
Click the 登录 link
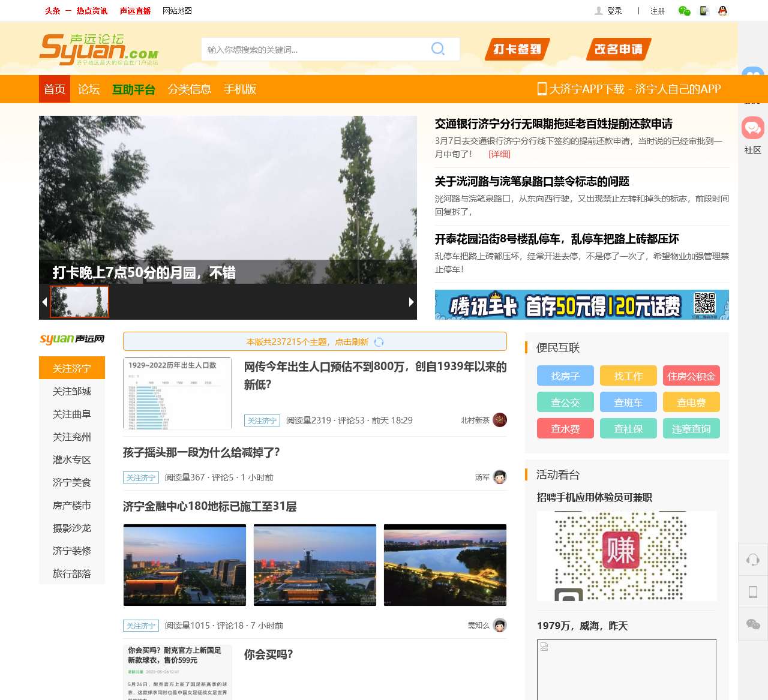tap(614, 11)
